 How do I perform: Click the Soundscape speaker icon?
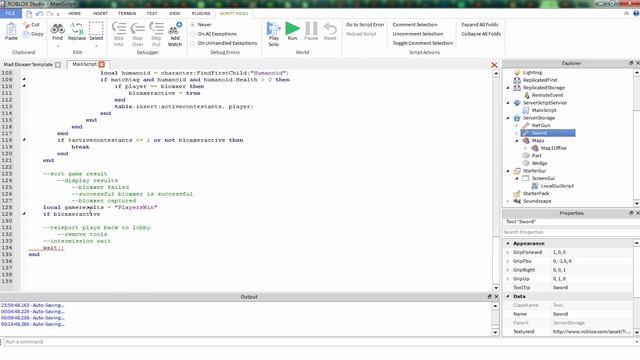(517, 201)
